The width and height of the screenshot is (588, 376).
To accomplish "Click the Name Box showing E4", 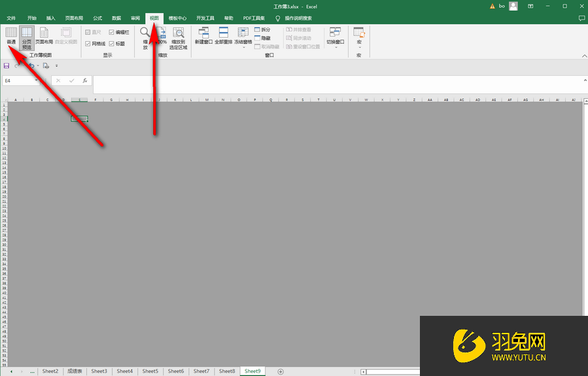I will tap(20, 80).
